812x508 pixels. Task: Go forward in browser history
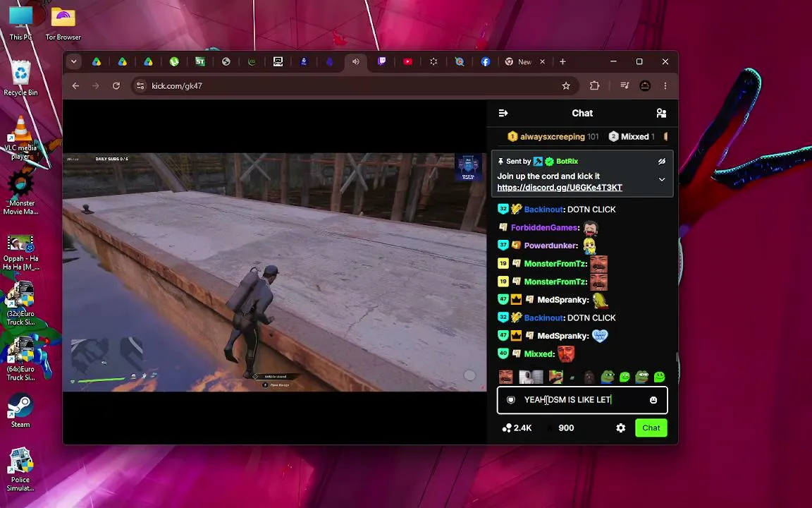96,86
